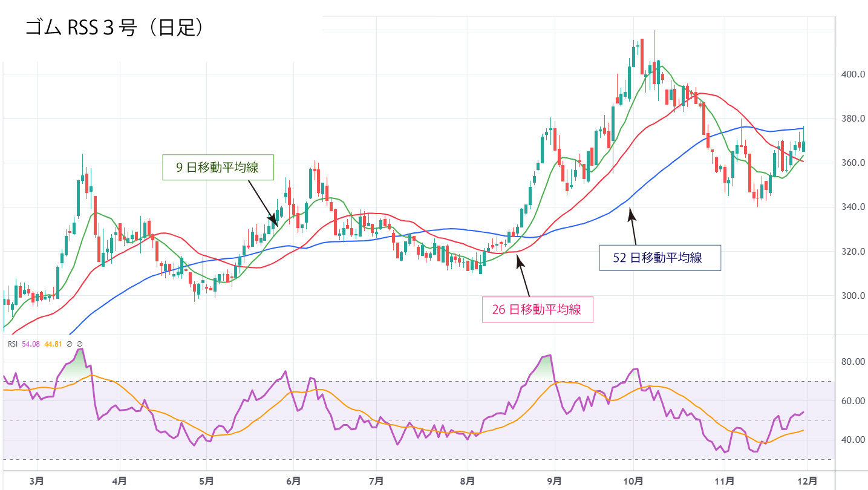Select the 26日移動平均線 pink label box
Viewport: 868px width, 490px height.
pyautogui.click(x=537, y=310)
